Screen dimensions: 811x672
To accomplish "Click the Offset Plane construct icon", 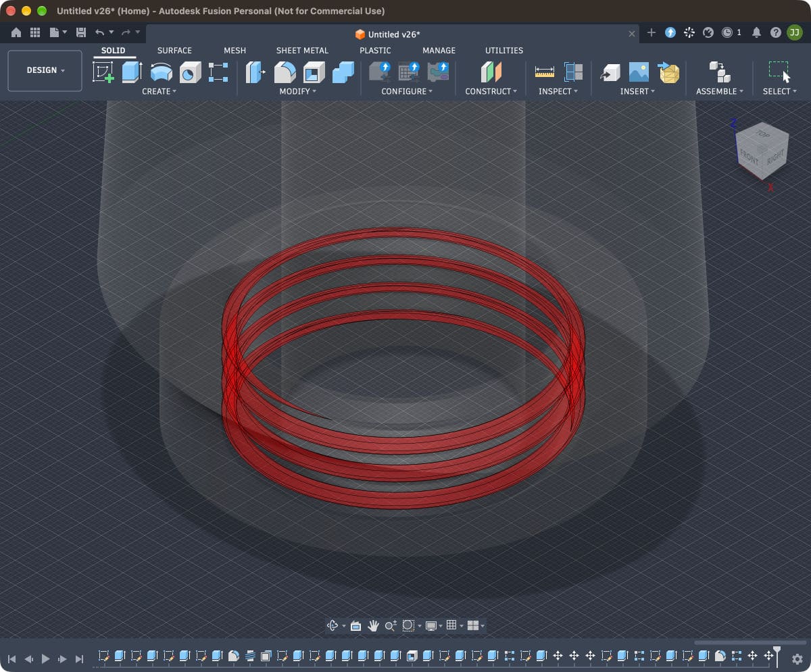I will [491, 72].
